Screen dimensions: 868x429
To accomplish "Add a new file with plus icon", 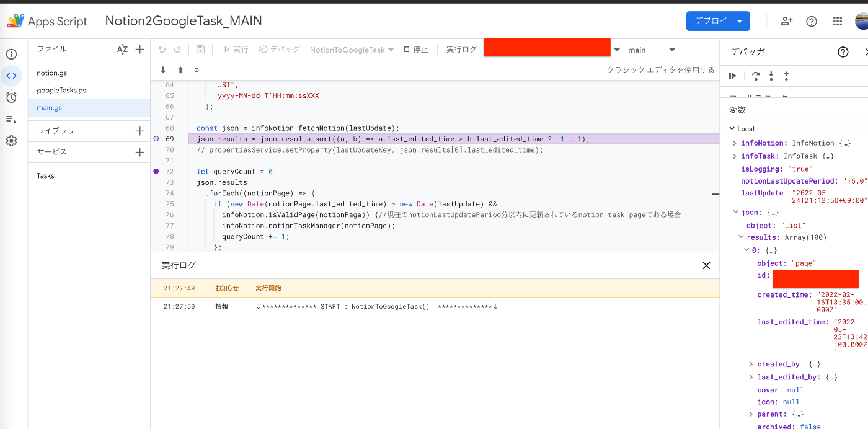I will click(140, 50).
